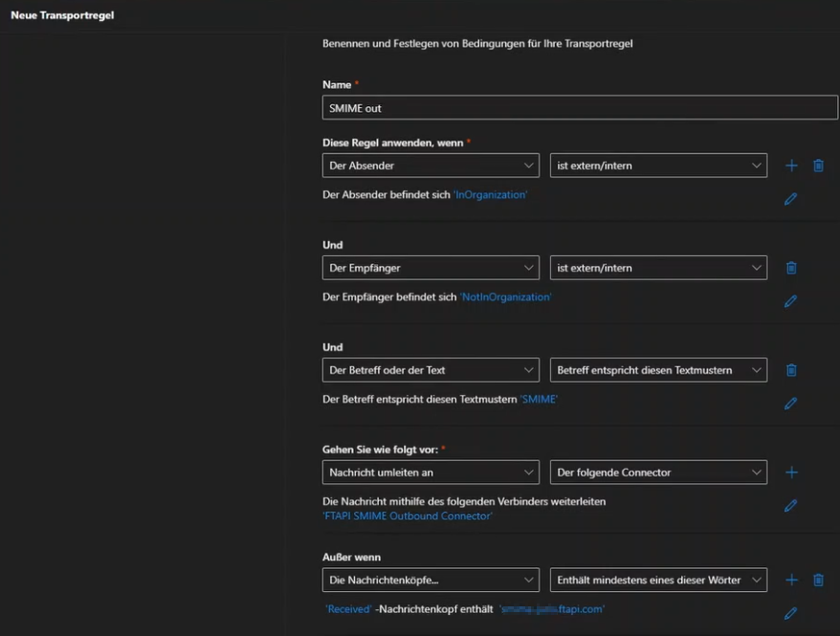
Task: Open the 'Der Absender' dropdown
Action: pyautogui.click(x=431, y=165)
